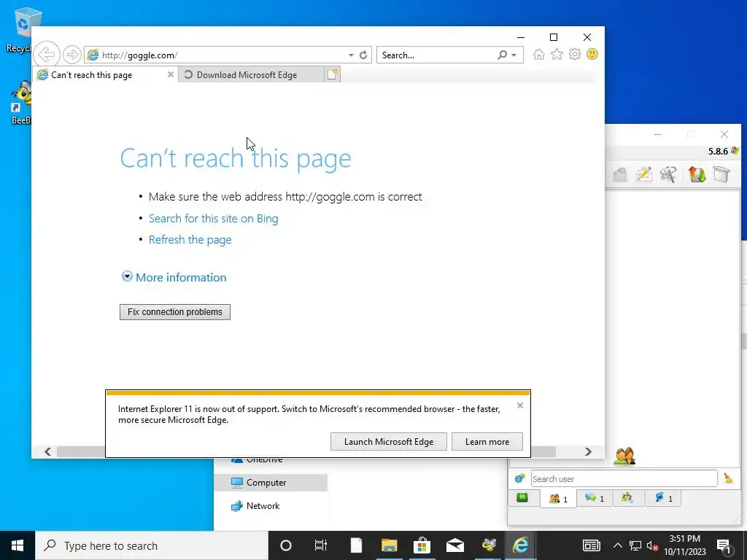The width and height of the screenshot is (747, 560).
Task: Expand the More information section
Action: point(127,276)
